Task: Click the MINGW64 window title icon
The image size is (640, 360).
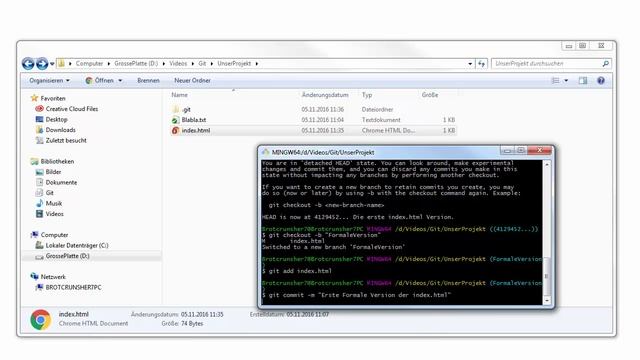Action: coord(266,152)
